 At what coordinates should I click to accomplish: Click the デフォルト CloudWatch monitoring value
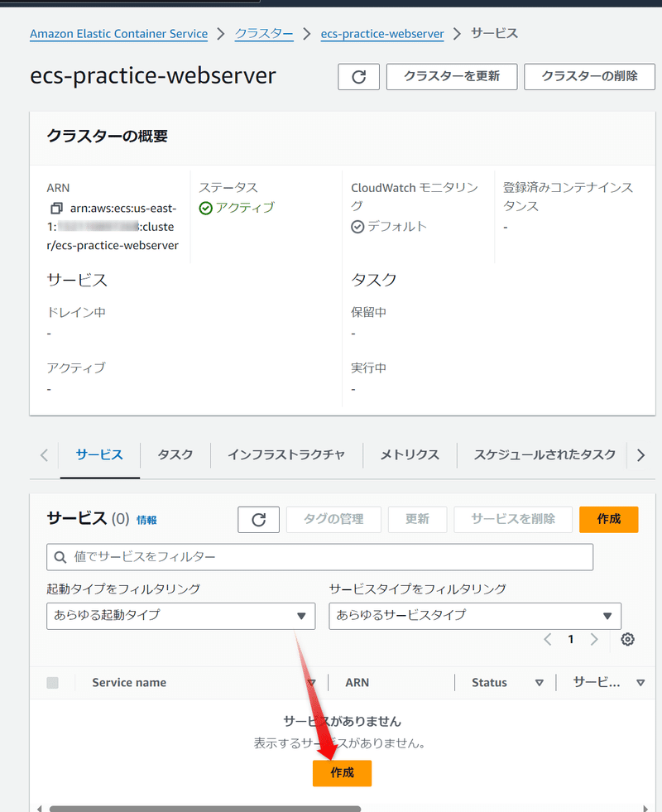coord(389,227)
